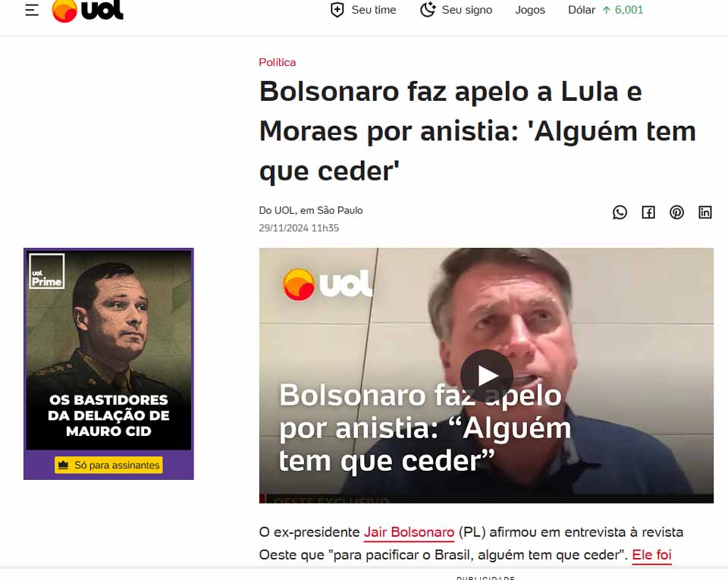Share article on LinkedIn
728x580 pixels.
(x=704, y=212)
